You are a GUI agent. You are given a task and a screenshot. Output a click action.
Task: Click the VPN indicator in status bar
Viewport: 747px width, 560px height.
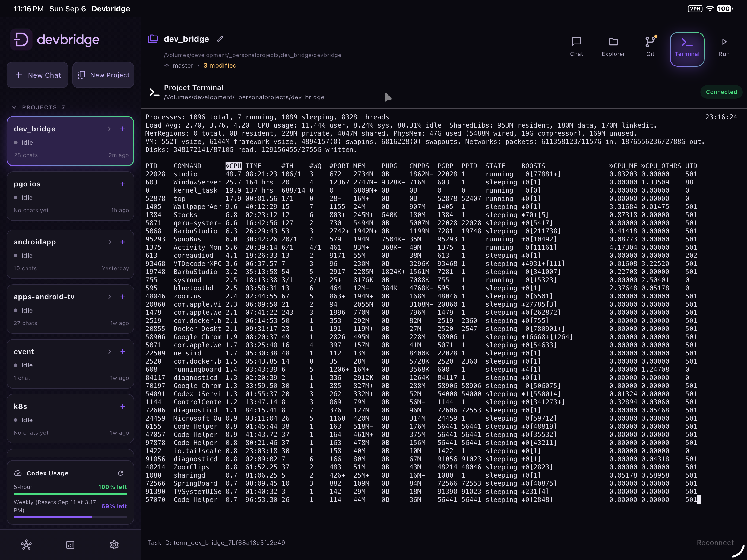695,9
